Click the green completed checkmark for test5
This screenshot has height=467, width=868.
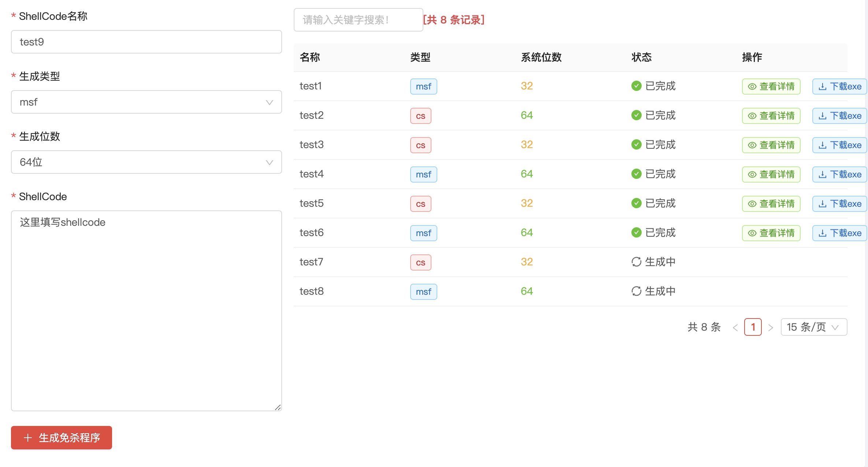636,203
